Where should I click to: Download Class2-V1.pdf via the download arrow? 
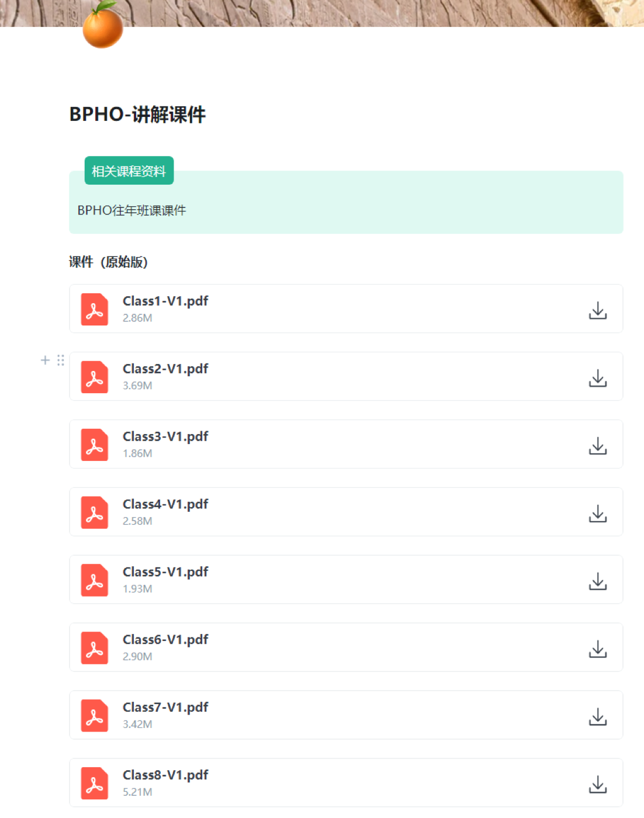click(597, 378)
